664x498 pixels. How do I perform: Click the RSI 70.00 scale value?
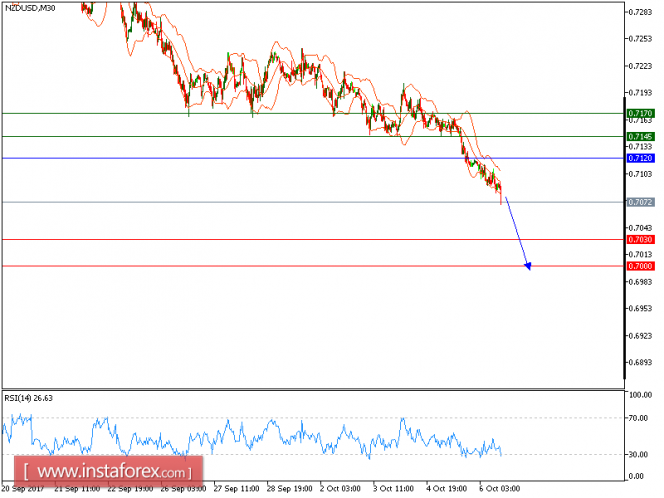(639, 418)
